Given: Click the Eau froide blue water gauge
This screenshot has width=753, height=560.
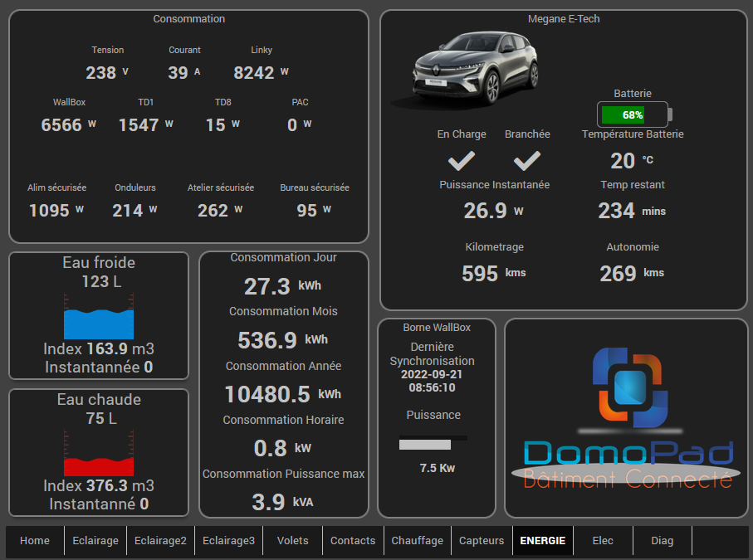Looking at the screenshot, I should click(99, 317).
